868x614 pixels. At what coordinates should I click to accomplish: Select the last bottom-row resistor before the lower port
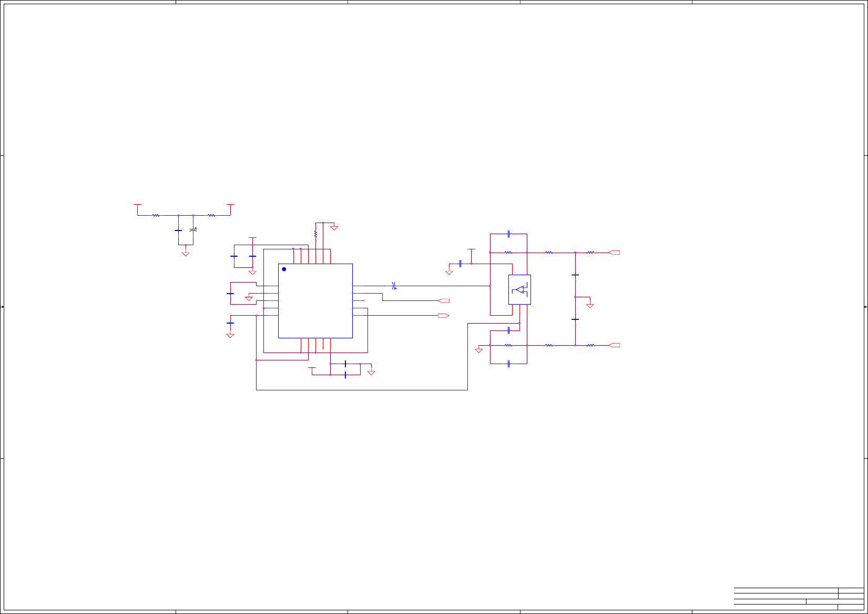tap(590, 345)
